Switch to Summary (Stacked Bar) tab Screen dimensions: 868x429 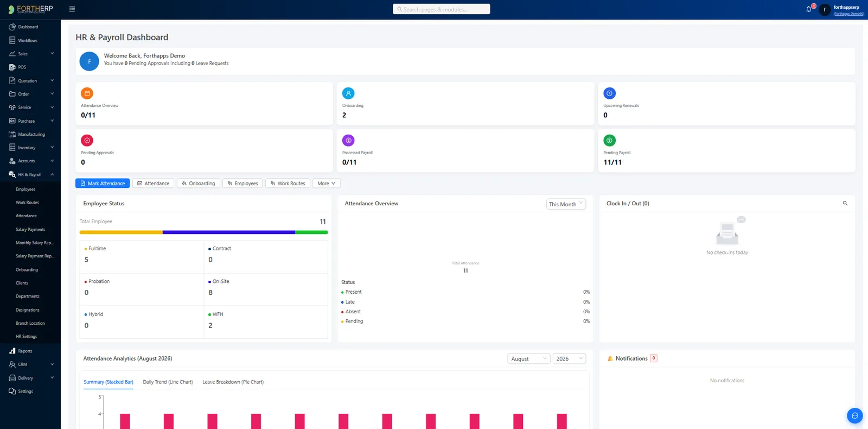(108, 382)
